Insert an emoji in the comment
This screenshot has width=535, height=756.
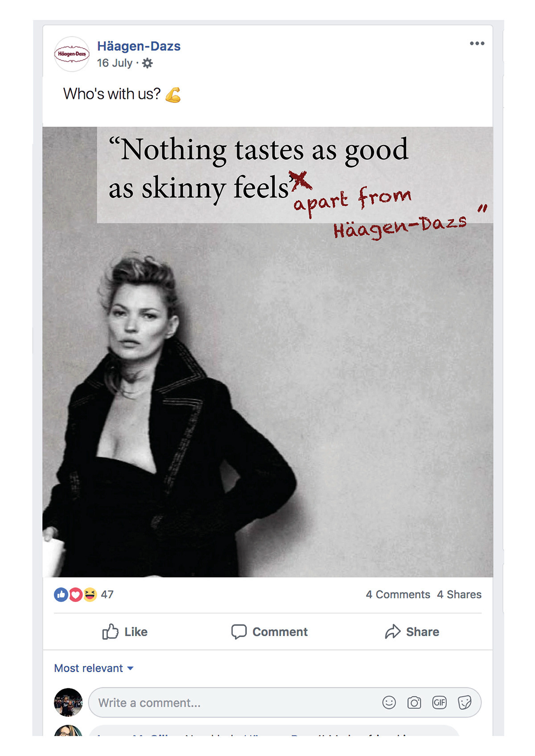click(x=389, y=703)
